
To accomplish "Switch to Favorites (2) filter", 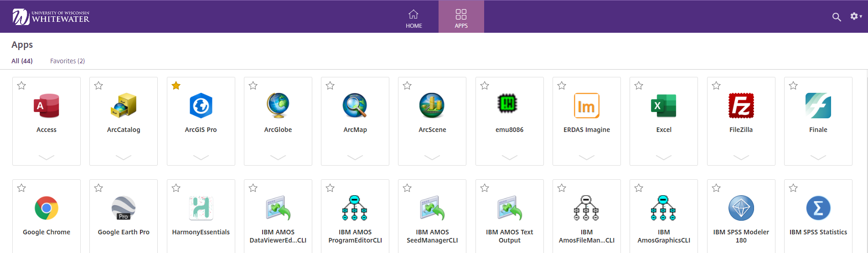I will (67, 61).
